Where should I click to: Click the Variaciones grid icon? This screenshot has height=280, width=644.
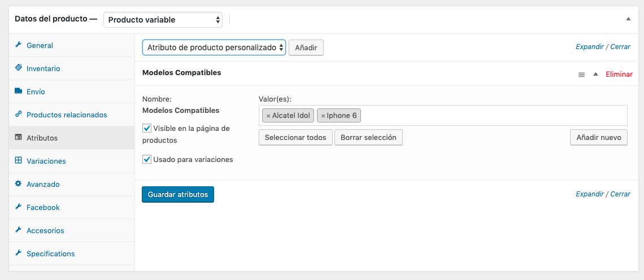[18, 160]
